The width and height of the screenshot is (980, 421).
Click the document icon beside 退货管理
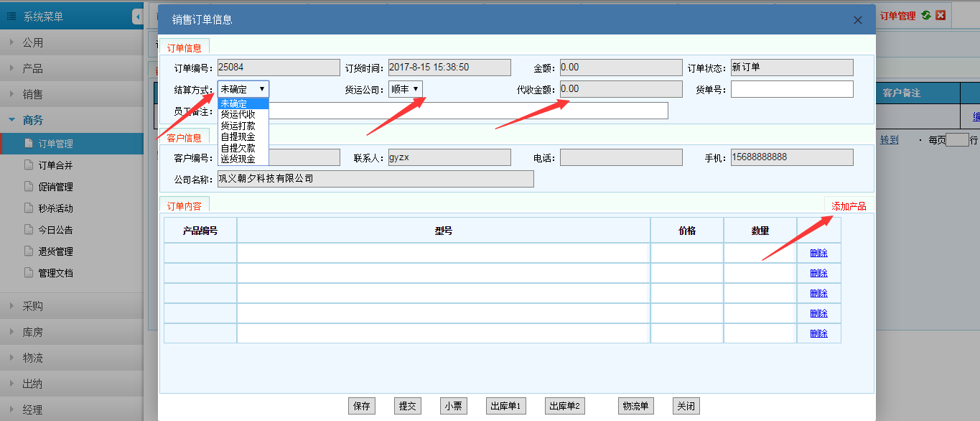(29, 251)
